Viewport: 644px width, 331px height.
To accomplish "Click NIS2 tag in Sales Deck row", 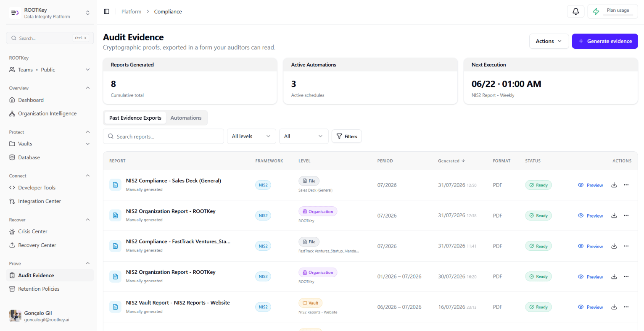I will click(x=263, y=185).
